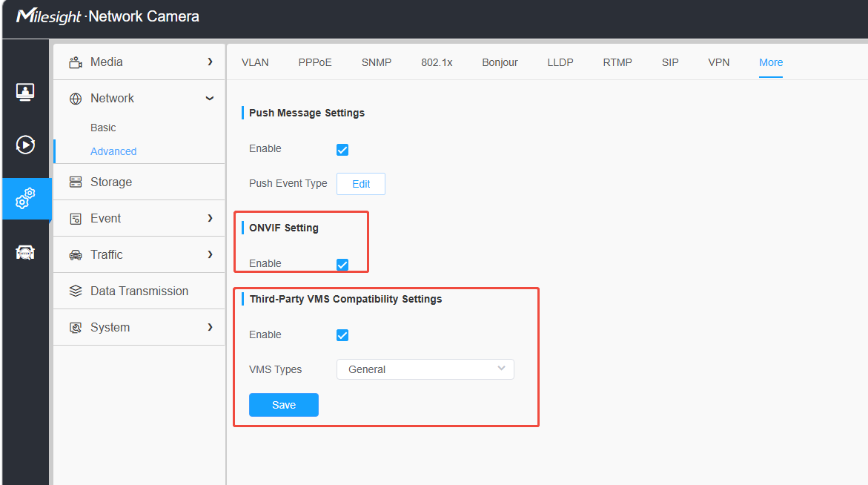The image size is (868, 485).
Task: Open the VMS Types dropdown
Action: 425,369
